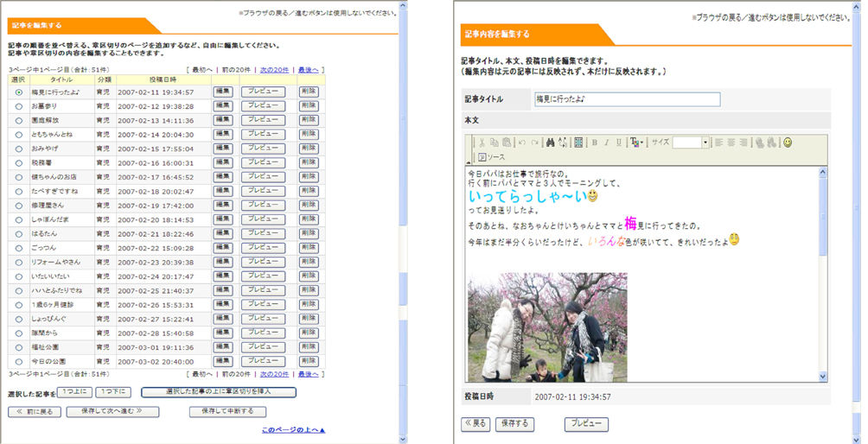Screen dimensions: 868x444
Task: Jump to 最後へ in bottom pagination
Action: (308, 374)
